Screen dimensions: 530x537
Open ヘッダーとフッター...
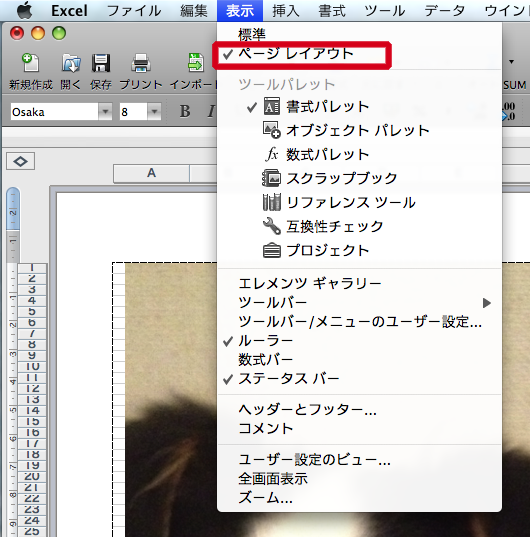tap(359, 410)
